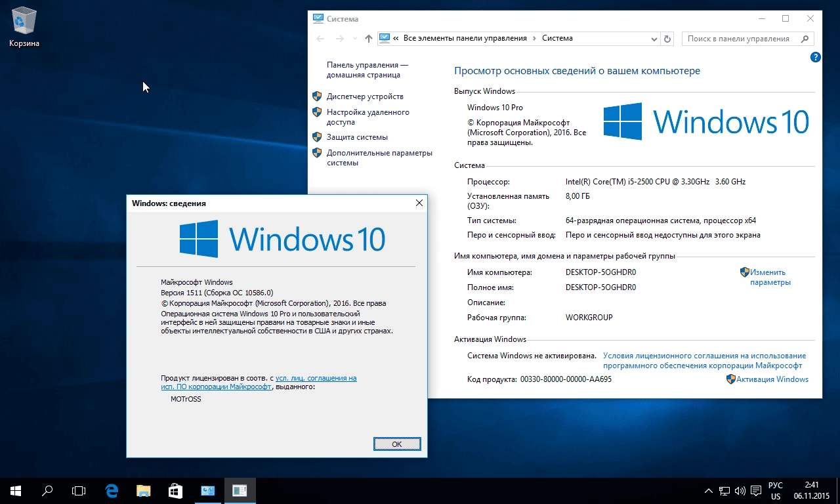Show hidden tray icons chevron
Viewport: 840px width, 504px height.
tap(709, 490)
